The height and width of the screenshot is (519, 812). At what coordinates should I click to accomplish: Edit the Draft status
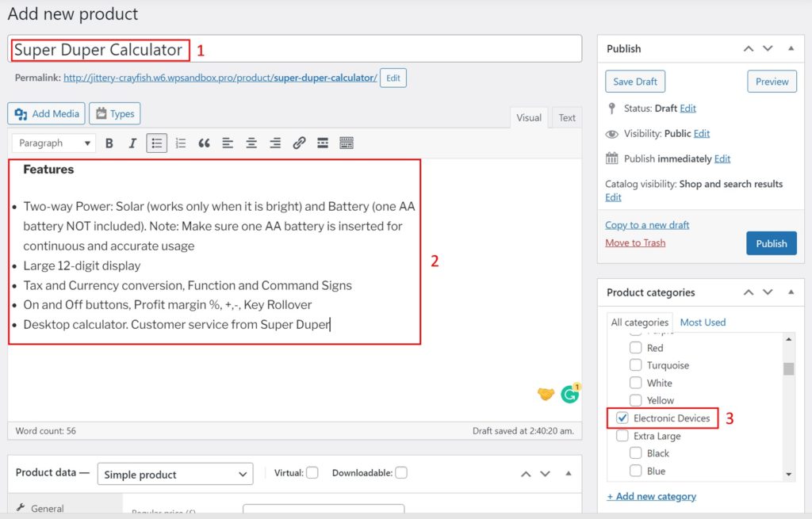[688, 108]
